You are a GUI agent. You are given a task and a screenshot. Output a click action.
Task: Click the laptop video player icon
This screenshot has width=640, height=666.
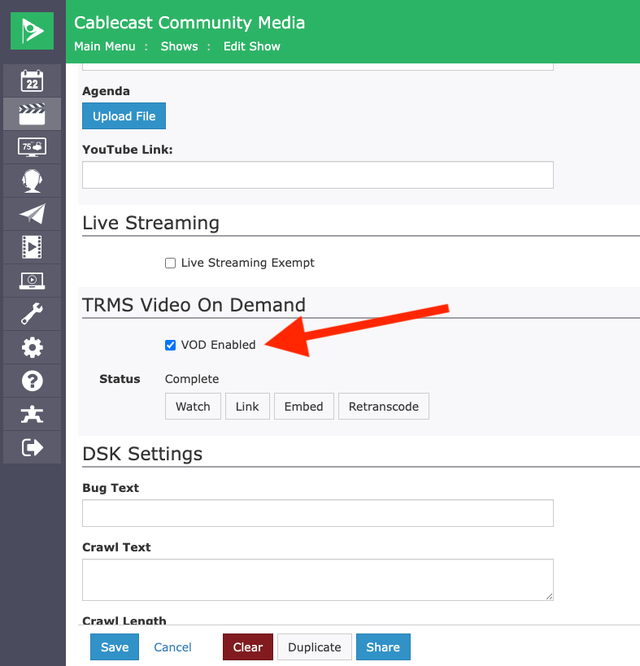[32, 280]
